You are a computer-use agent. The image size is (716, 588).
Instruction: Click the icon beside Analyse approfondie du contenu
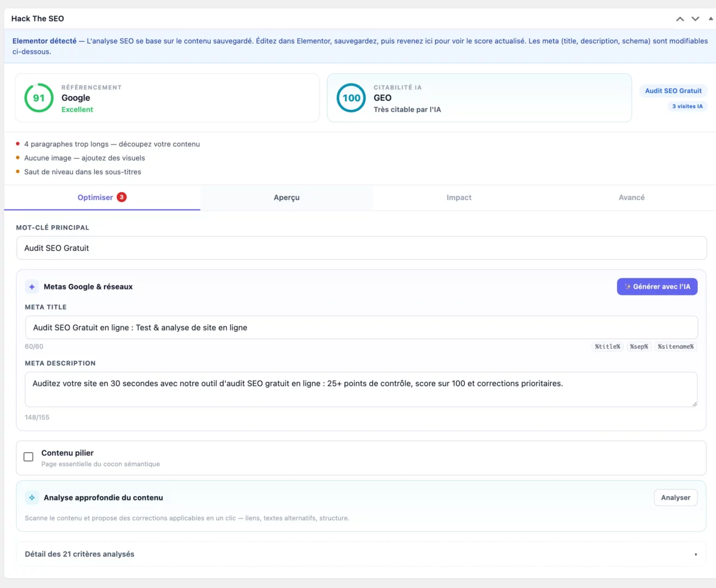click(x=32, y=497)
